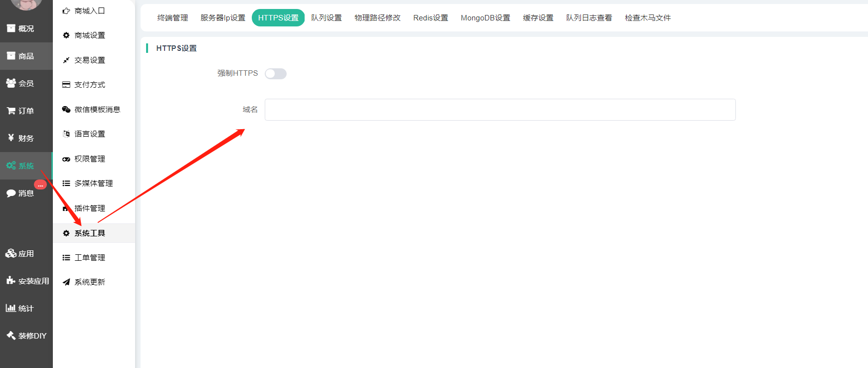Image resolution: width=868 pixels, height=368 pixels.
Task: Open the 检查木马文件 tab
Action: pyautogui.click(x=648, y=18)
